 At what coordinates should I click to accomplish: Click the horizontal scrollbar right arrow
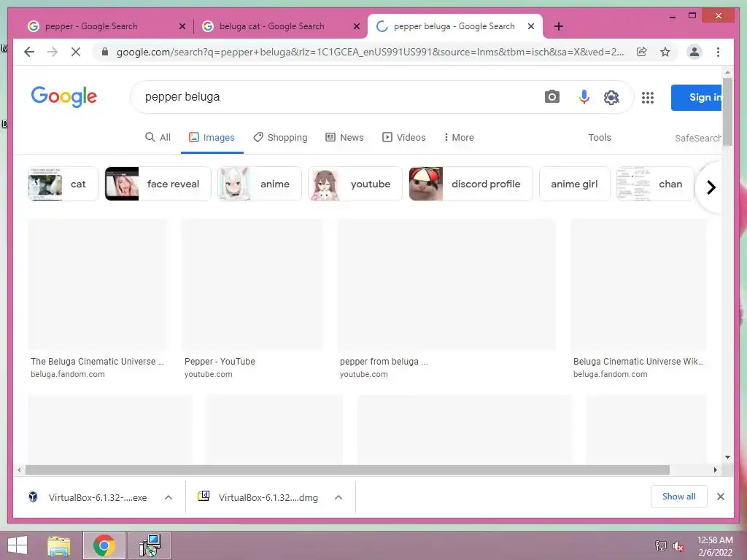(715, 470)
